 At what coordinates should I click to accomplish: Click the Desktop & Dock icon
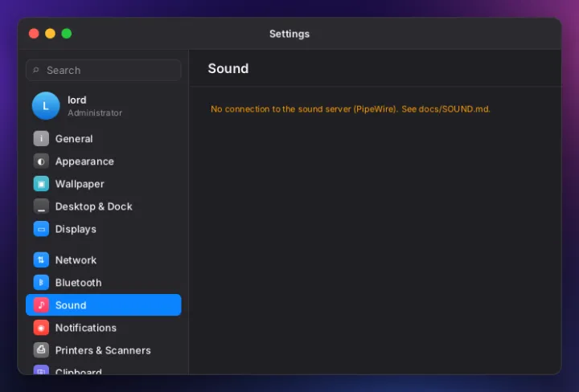41,206
